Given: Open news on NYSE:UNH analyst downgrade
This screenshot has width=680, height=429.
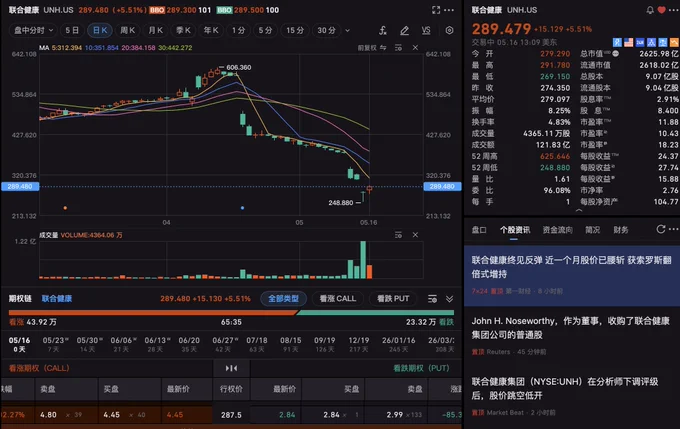Looking at the screenshot, I should pos(572,396).
